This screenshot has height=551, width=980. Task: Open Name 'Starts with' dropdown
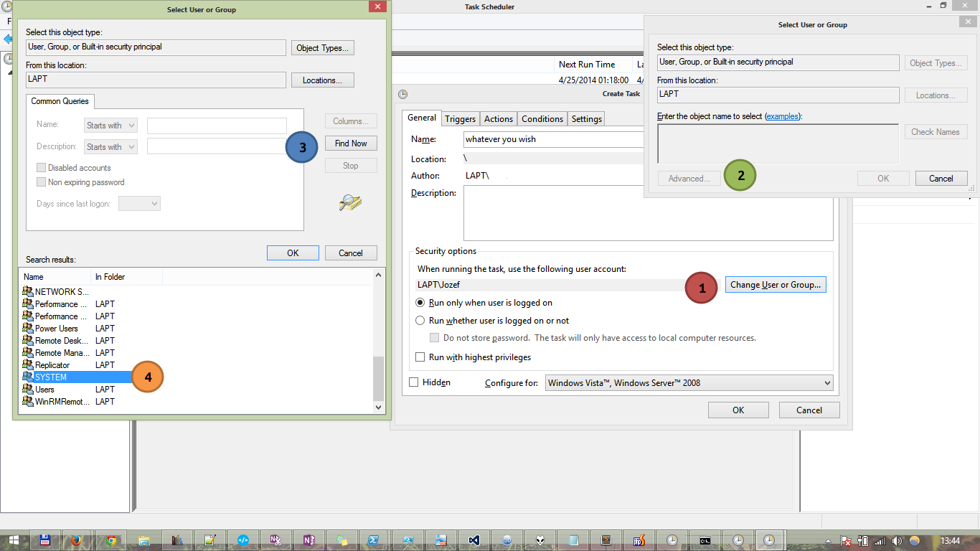coord(110,126)
